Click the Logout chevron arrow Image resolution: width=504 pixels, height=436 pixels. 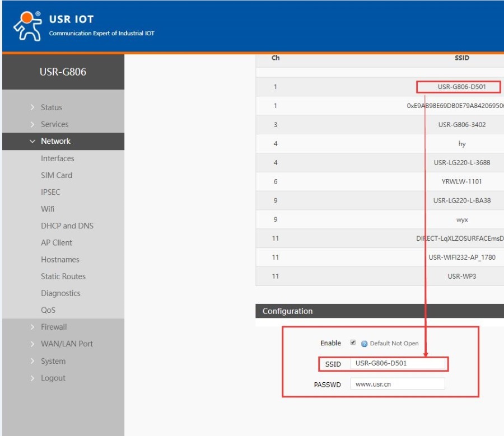pyautogui.click(x=32, y=378)
